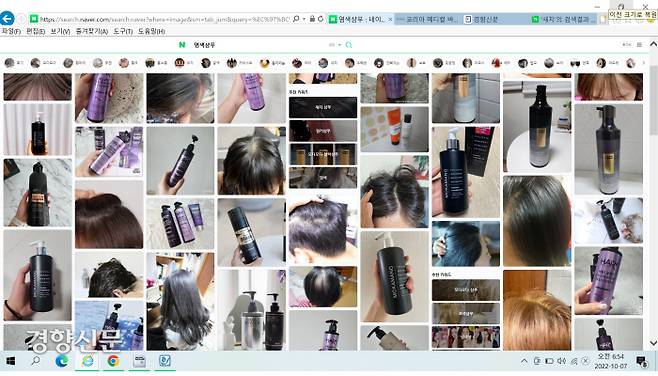Click the security lock icon in address bar
Viewport: 658px width, 376px height.
pos(312,19)
